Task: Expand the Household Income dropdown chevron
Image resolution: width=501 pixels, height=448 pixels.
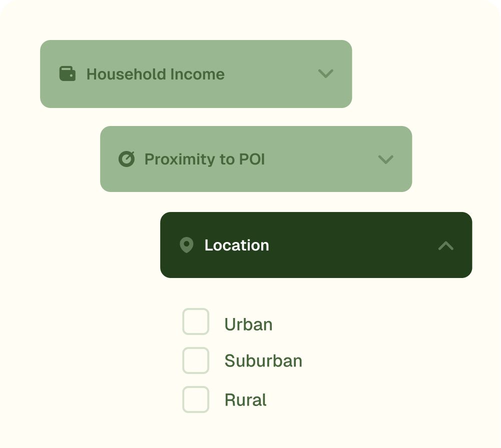Action: pos(326,73)
